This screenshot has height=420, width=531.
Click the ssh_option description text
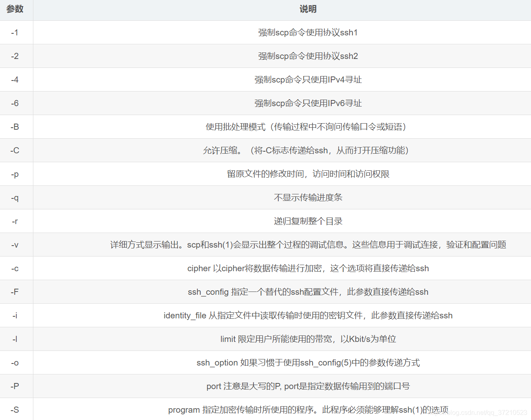(308, 363)
